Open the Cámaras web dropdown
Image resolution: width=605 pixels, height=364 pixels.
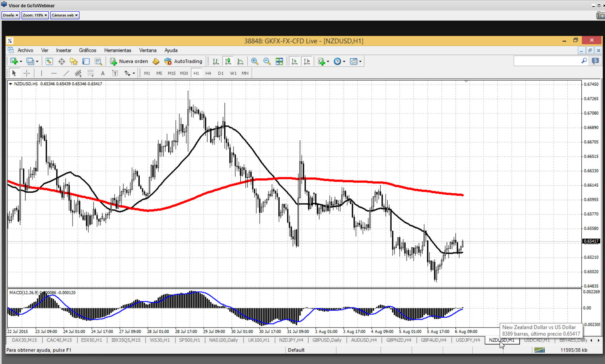pos(65,15)
